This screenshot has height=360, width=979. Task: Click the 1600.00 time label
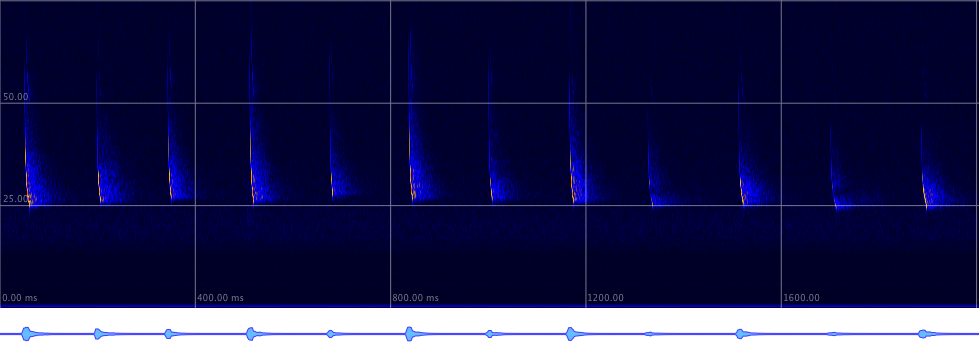[801, 298]
